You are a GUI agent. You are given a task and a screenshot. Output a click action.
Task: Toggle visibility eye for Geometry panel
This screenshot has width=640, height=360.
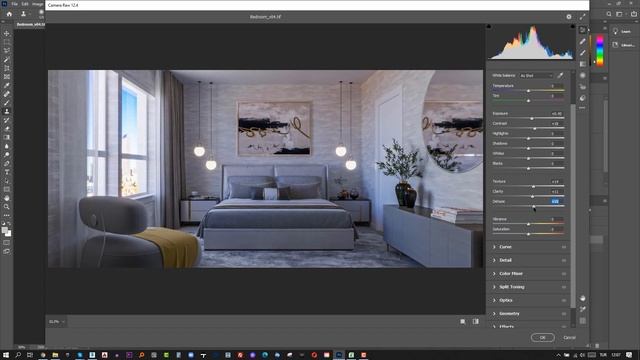click(x=564, y=314)
